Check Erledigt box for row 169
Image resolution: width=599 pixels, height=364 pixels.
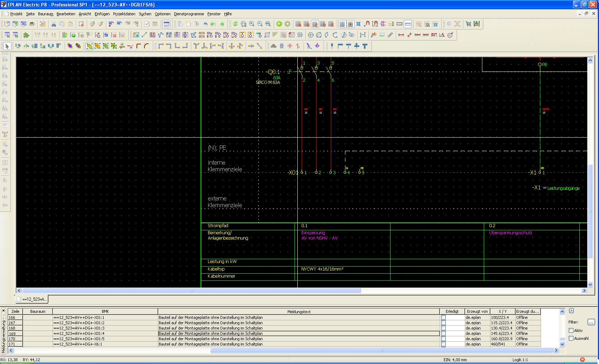tap(443, 333)
